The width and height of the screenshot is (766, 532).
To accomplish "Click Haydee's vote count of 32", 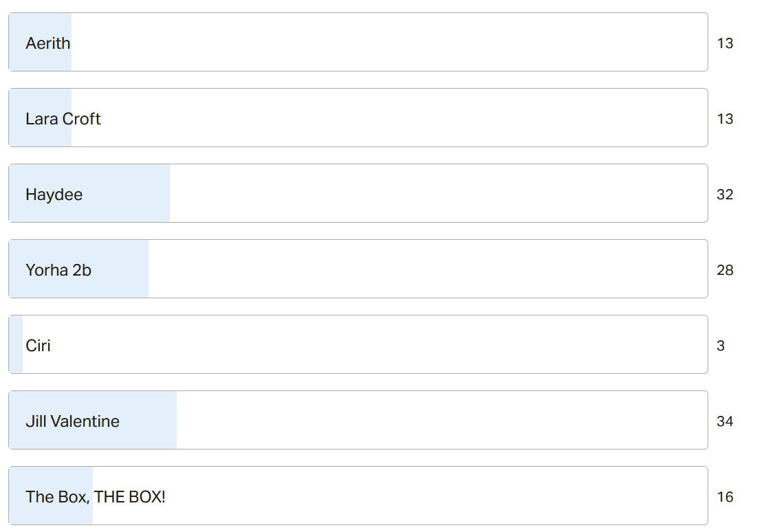I will click(725, 195).
